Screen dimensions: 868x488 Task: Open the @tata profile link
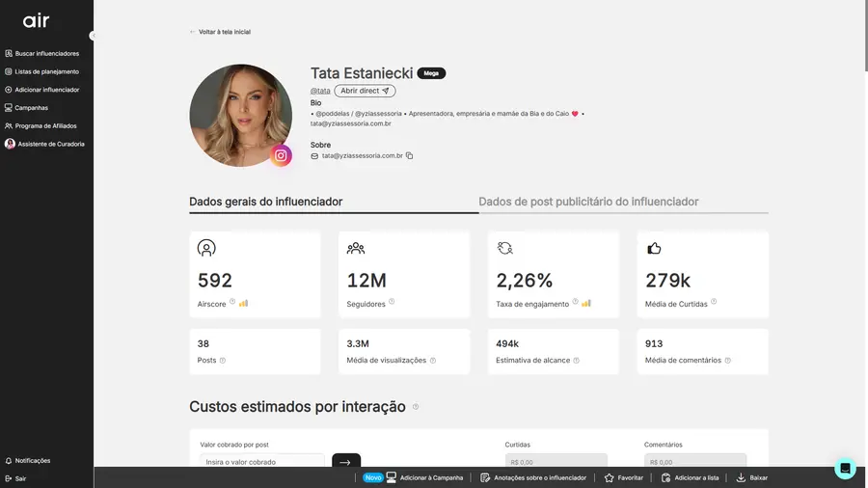click(320, 91)
